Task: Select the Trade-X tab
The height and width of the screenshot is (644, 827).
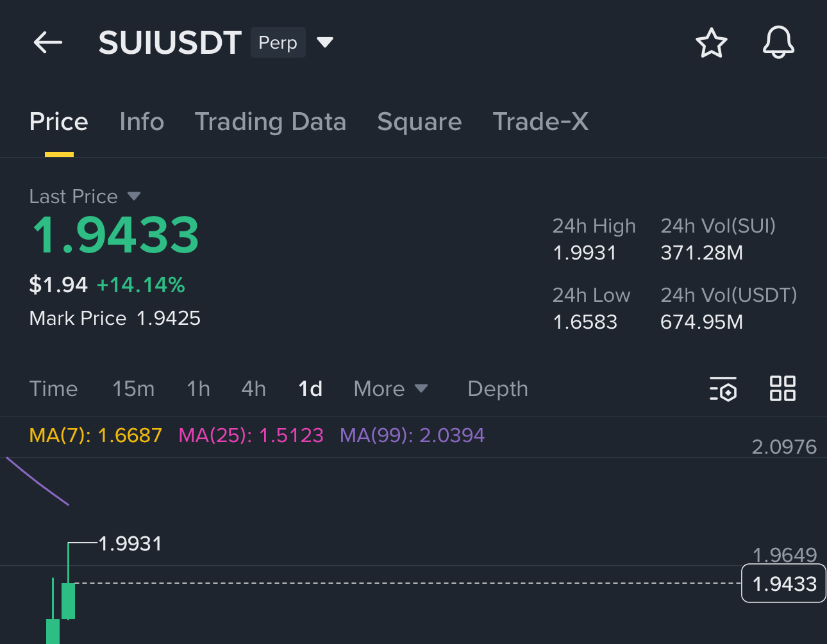Action: coord(540,122)
